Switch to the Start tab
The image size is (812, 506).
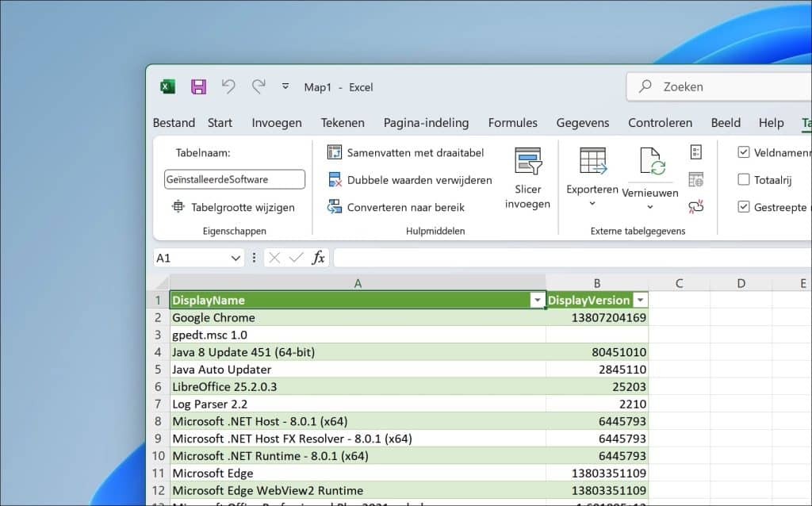[x=220, y=123]
